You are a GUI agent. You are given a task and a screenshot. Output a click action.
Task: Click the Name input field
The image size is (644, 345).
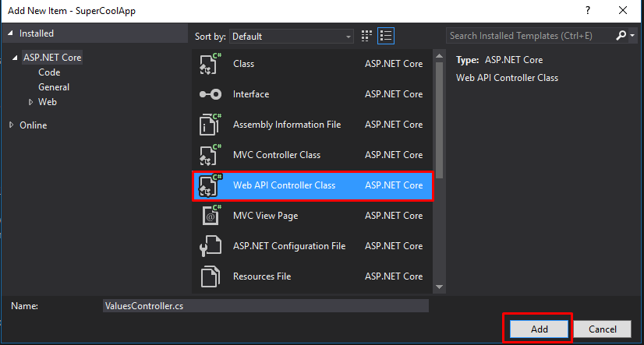coord(265,306)
